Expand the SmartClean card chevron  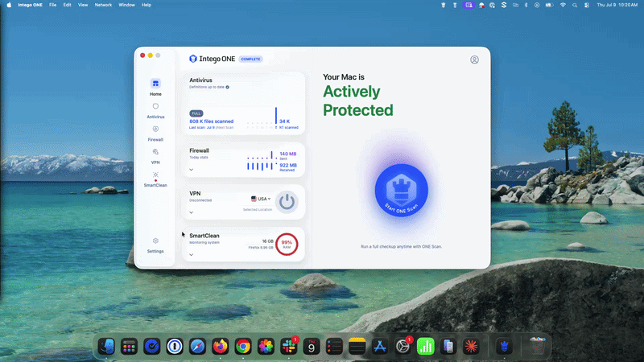[192, 254]
